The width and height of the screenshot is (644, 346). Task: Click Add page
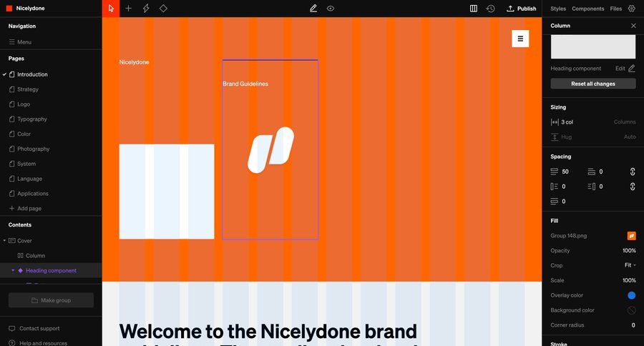25,209
